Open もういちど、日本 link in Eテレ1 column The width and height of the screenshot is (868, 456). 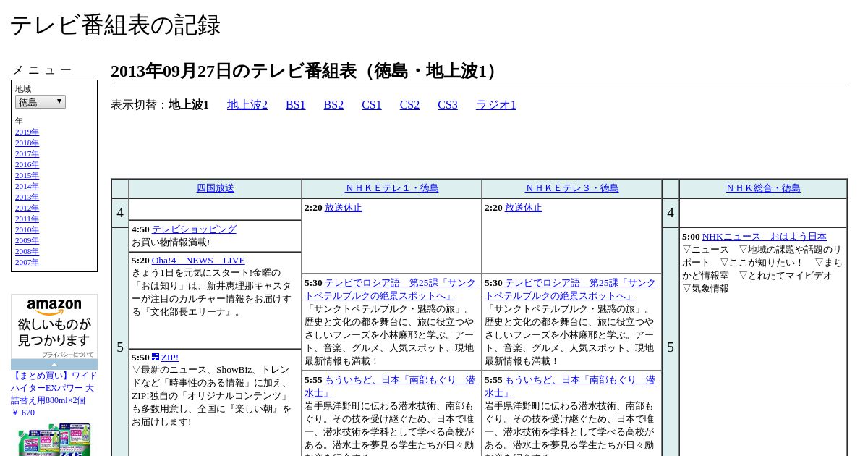click(391, 387)
